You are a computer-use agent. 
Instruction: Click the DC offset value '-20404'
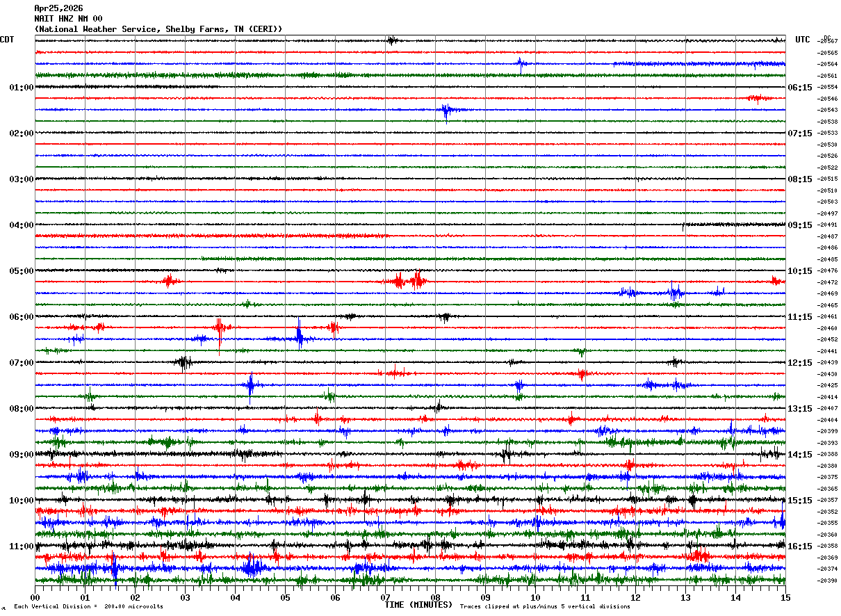pos(828,420)
